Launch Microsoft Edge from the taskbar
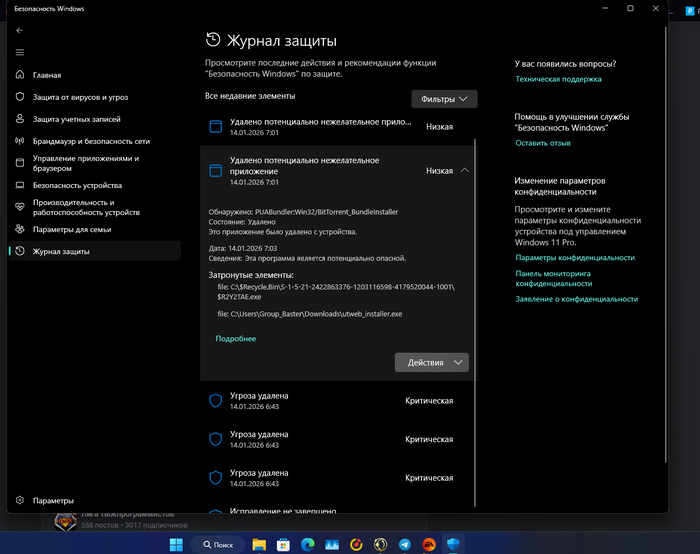 (x=307, y=544)
